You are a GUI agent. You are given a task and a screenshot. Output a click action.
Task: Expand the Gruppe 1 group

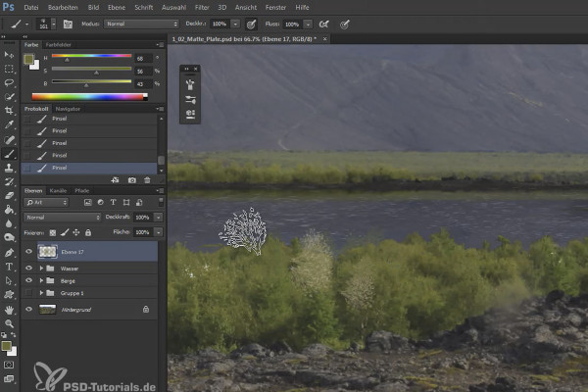41,293
